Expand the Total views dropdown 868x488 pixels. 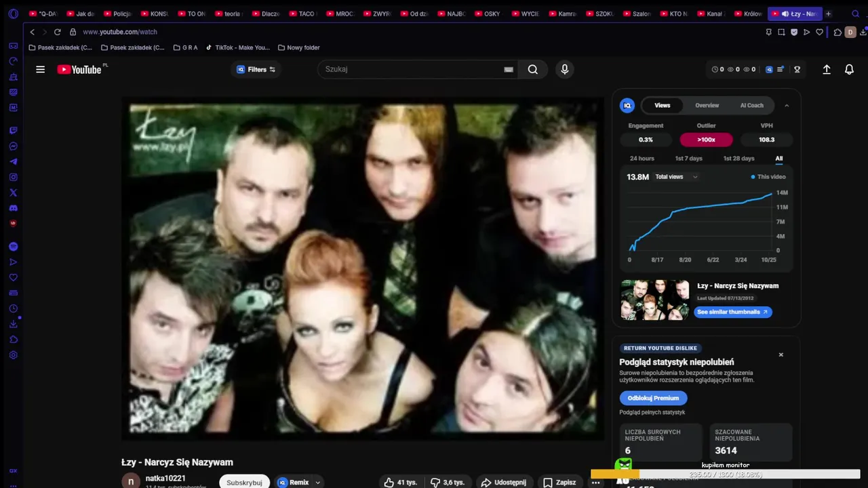(x=676, y=177)
